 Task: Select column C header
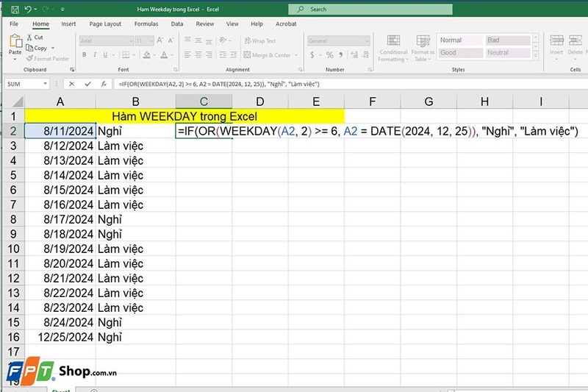point(204,101)
